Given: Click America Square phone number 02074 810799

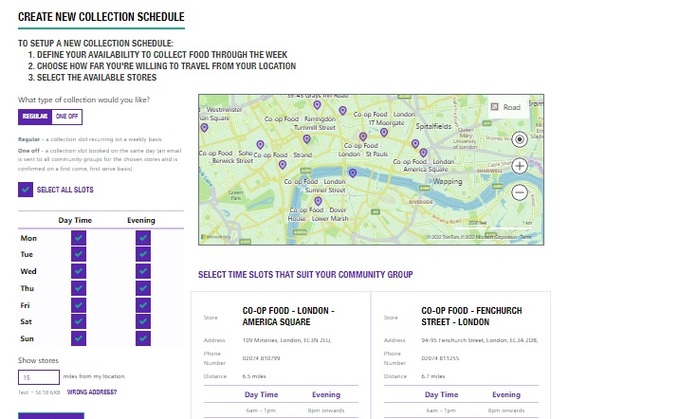Looking at the screenshot, I should click(261, 358).
